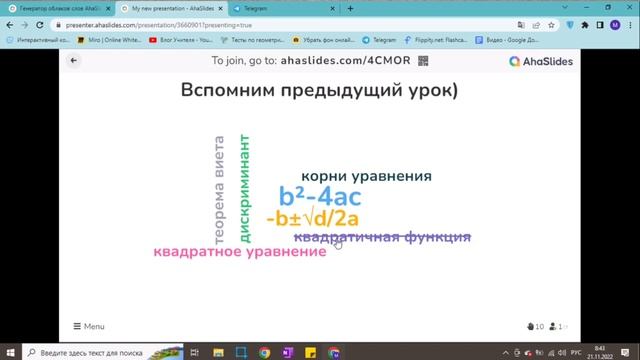Close the 'My new presentation' tab
Viewport: 640px width, 360px height.
(220, 9)
